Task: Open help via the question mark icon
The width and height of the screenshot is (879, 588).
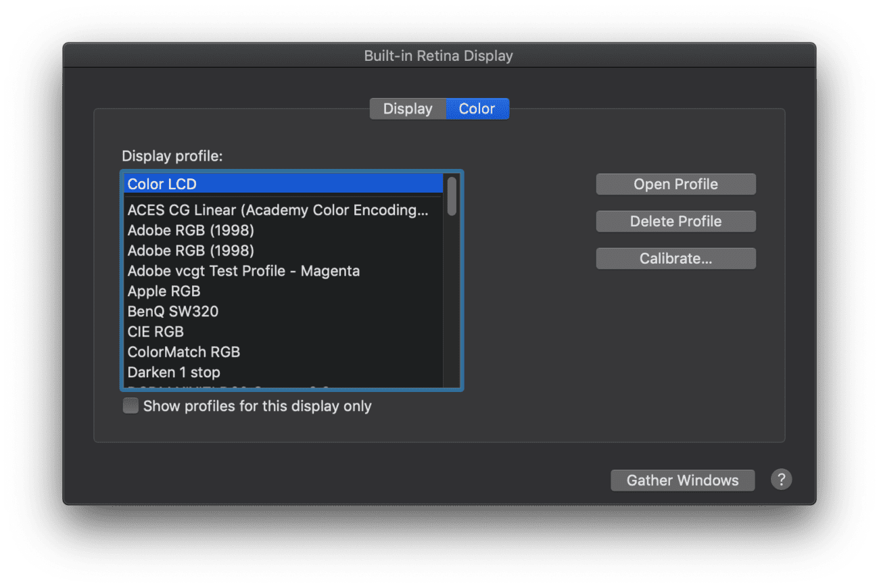Action: tap(781, 479)
